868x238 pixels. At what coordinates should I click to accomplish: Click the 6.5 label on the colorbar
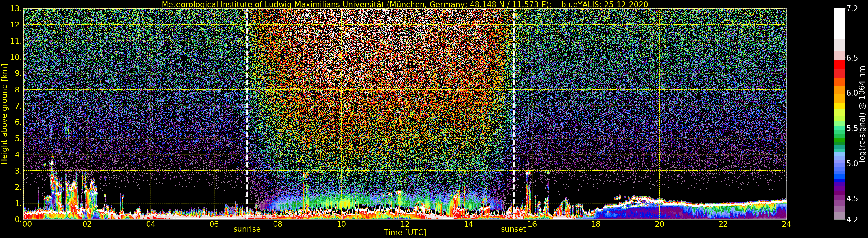tap(852, 58)
